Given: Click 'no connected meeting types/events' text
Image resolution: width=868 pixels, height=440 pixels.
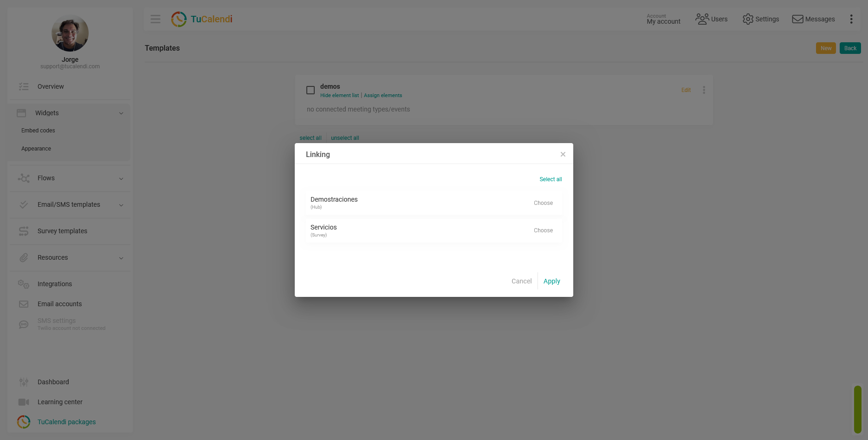Looking at the screenshot, I should (358, 109).
